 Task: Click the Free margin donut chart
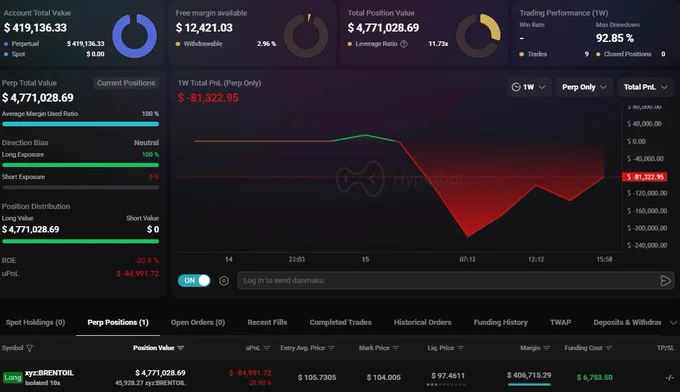point(306,36)
